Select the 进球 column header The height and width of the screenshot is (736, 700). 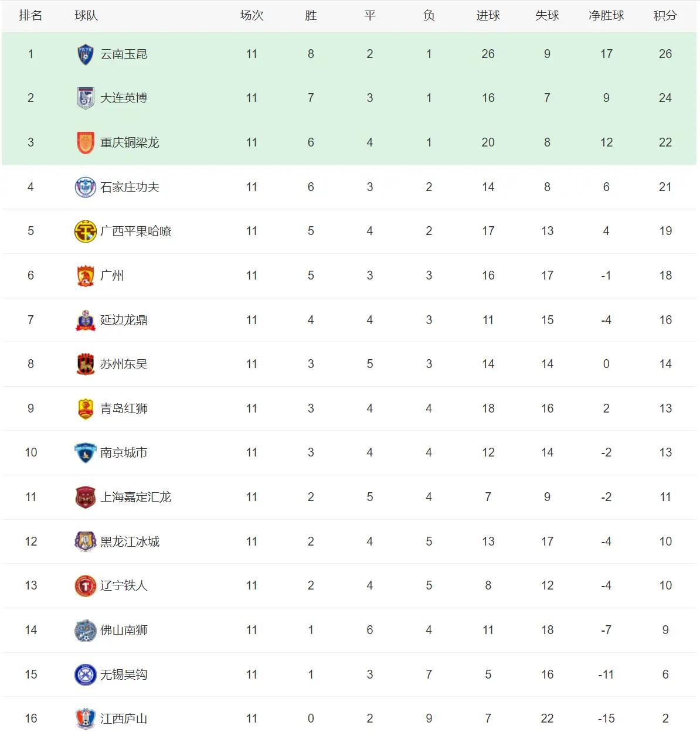(x=488, y=16)
